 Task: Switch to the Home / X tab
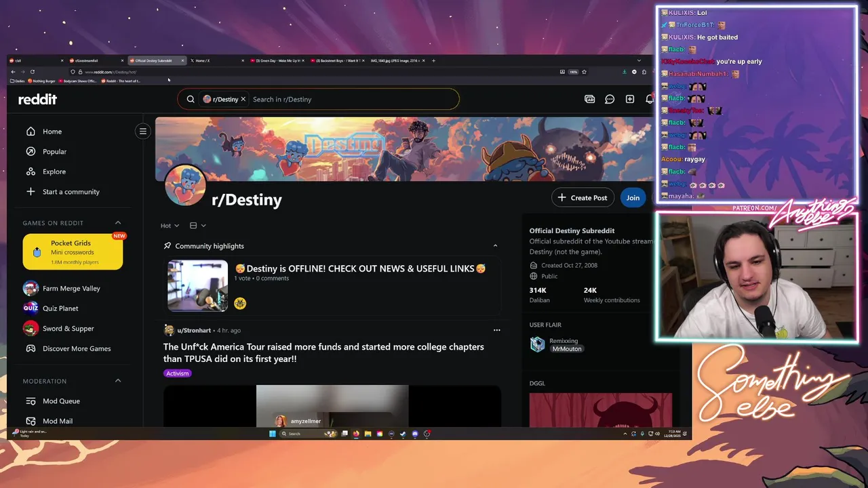coord(216,60)
